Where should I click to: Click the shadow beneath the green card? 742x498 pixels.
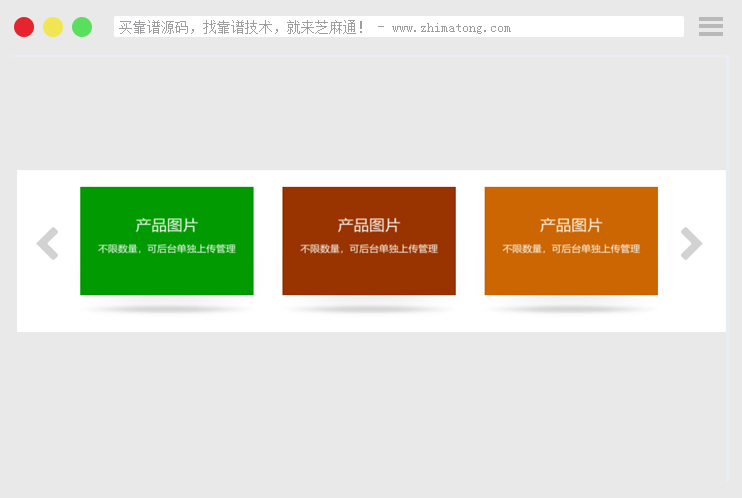point(166,309)
